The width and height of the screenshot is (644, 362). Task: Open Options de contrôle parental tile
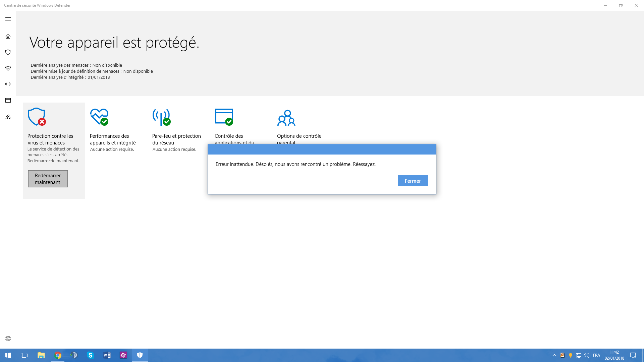[x=299, y=139]
